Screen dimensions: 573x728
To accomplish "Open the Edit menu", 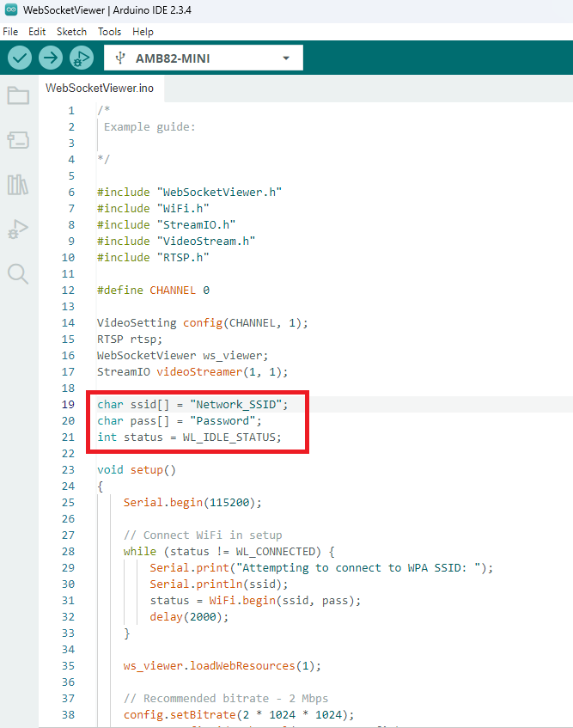I will 37,32.
